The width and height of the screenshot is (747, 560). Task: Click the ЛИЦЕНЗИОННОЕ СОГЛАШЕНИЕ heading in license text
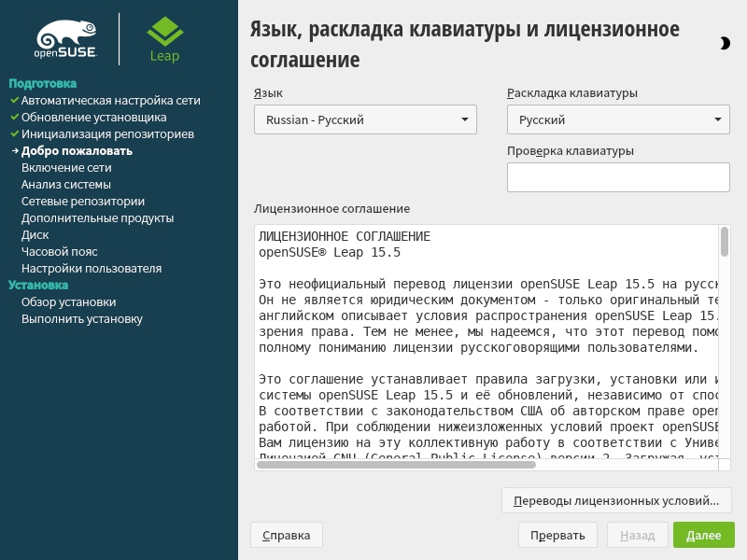[345, 237]
